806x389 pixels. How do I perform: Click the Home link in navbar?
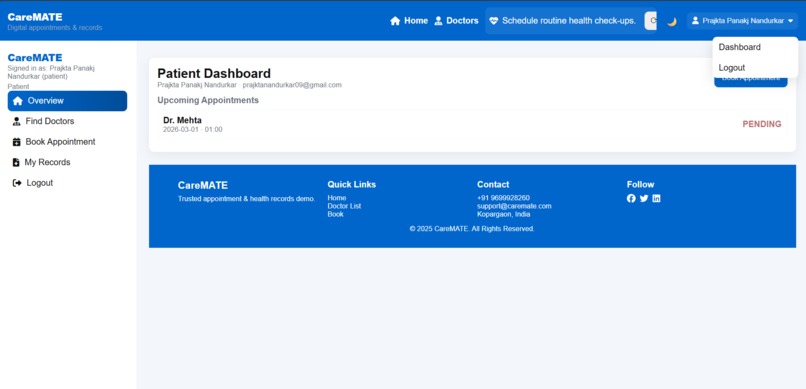click(x=409, y=21)
